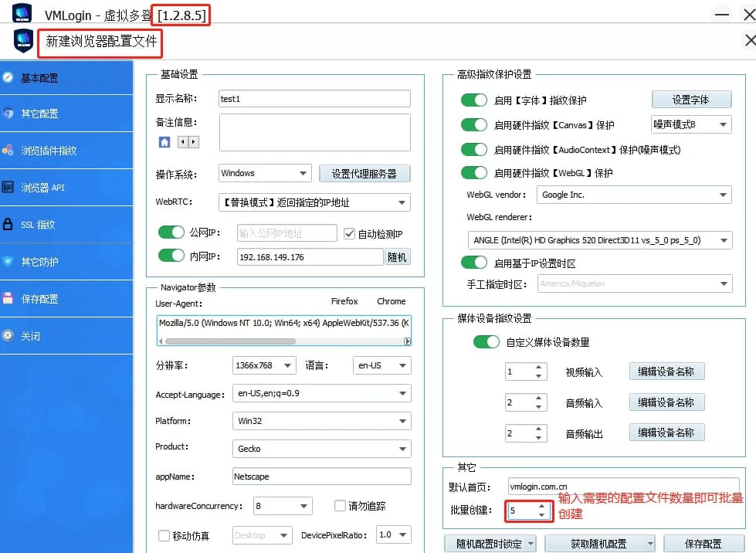Click the 设置字体 button
The width and height of the screenshot is (756, 553).
click(691, 100)
